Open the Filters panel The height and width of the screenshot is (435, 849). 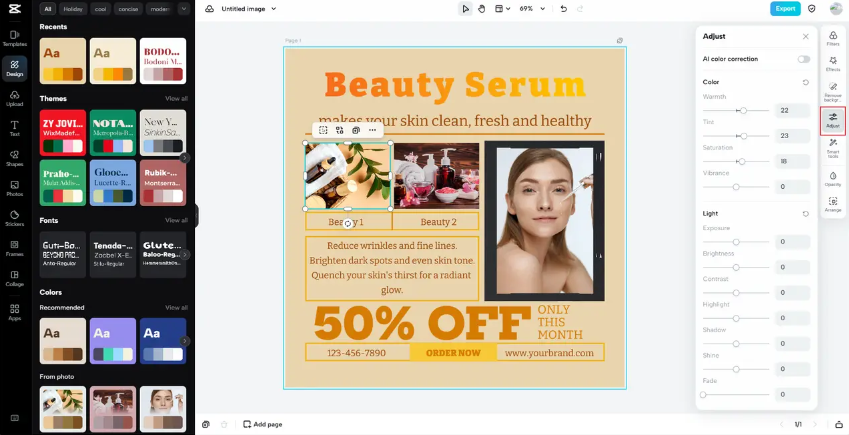[x=833, y=38]
